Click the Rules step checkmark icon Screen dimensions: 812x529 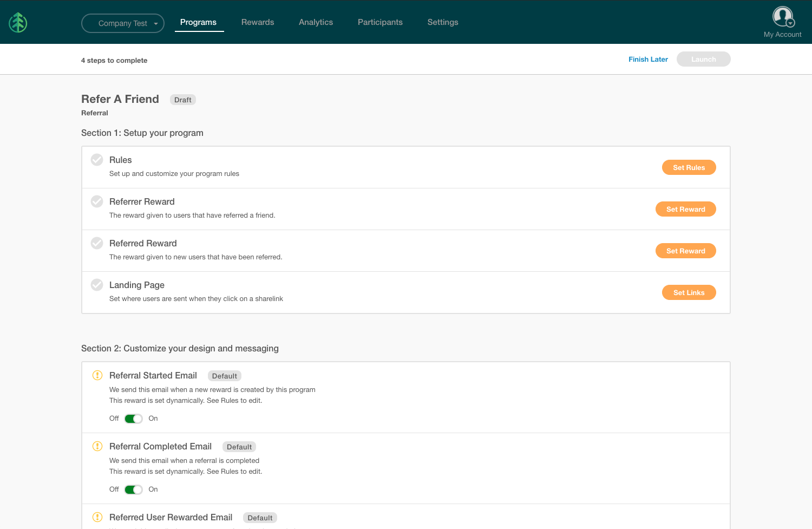[97, 160]
